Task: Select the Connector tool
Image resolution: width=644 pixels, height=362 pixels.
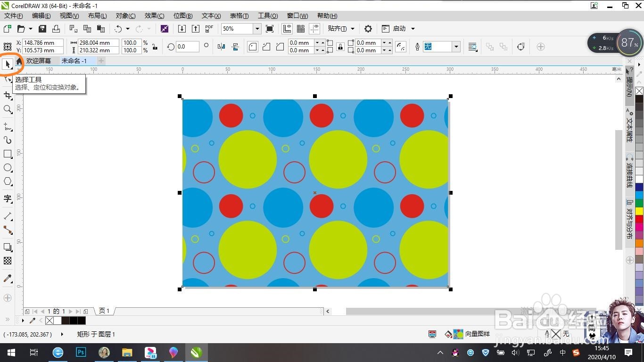Action: pyautogui.click(x=8, y=230)
